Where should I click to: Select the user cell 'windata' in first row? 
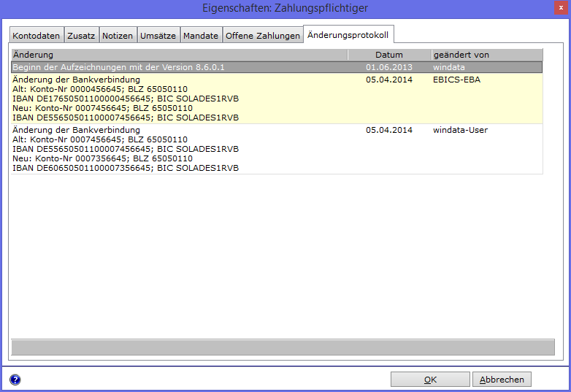448,67
